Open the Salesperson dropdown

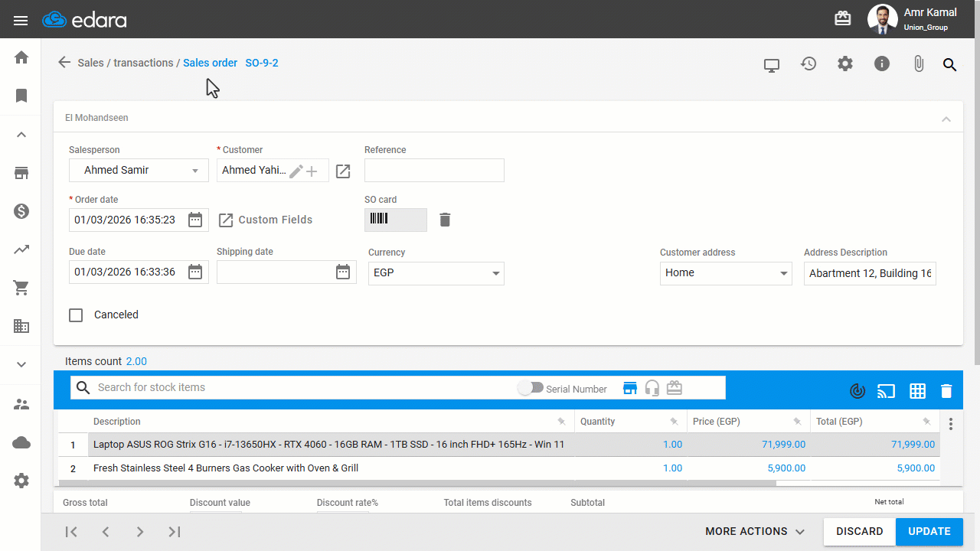[x=139, y=170]
